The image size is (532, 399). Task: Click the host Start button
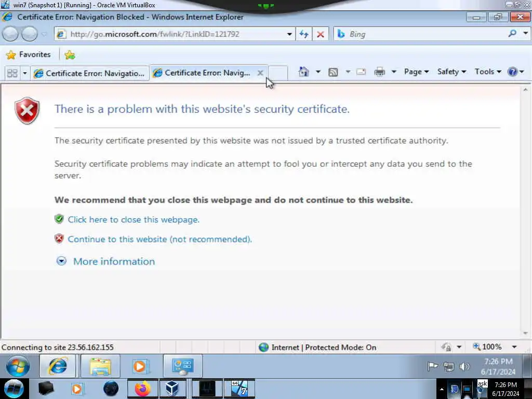(14, 389)
